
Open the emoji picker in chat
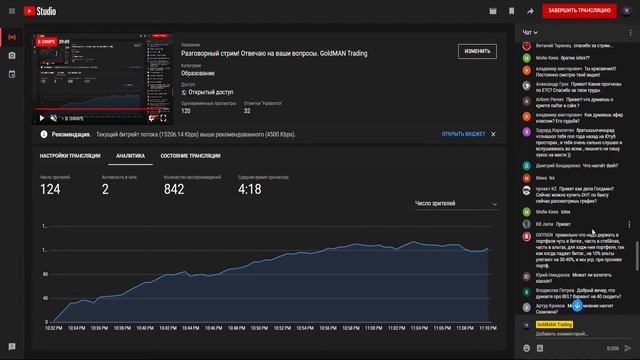pyautogui.click(x=527, y=348)
